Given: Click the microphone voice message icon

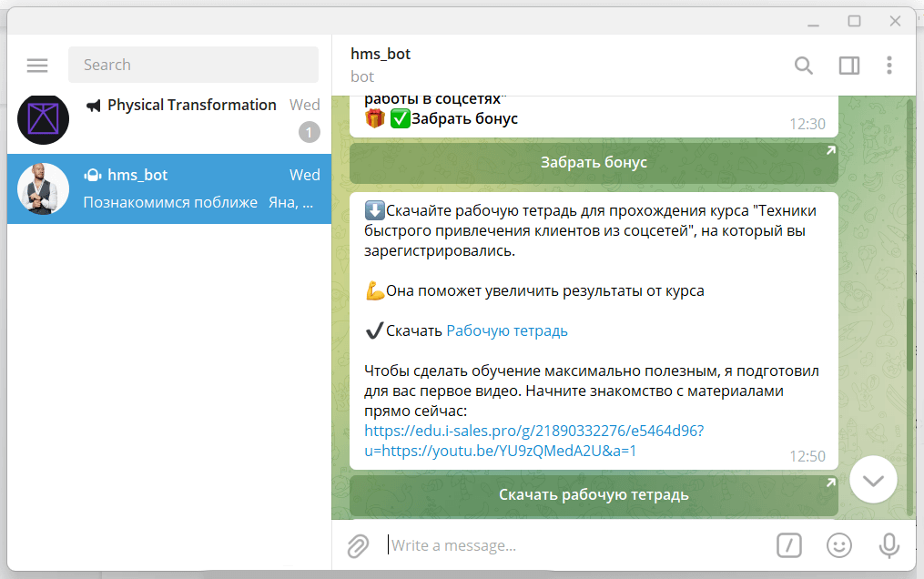Looking at the screenshot, I should pos(888,545).
